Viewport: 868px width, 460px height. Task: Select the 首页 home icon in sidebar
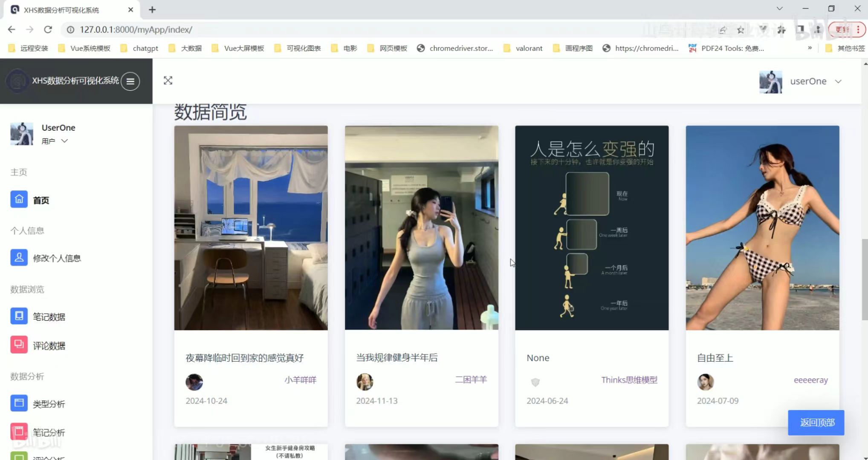tap(19, 199)
